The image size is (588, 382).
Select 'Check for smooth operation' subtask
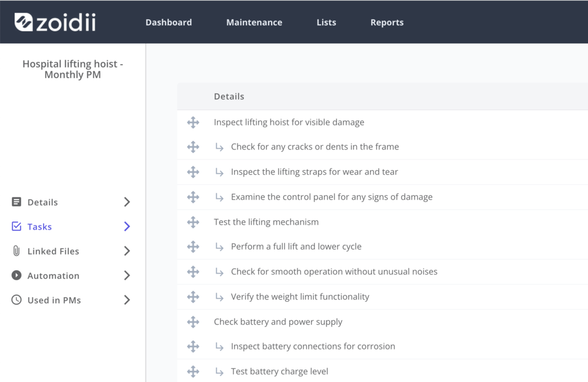(334, 272)
